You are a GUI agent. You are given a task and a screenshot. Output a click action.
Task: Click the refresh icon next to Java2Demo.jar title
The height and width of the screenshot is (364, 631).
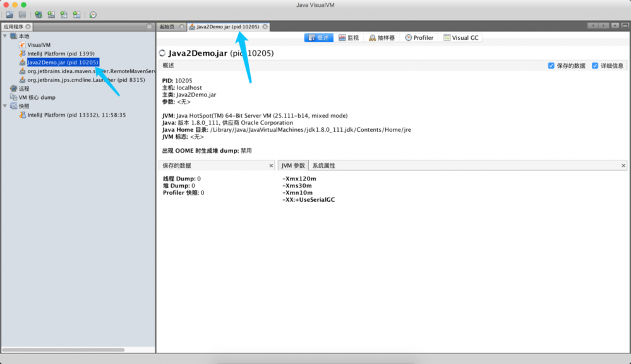pyautogui.click(x=163, y=54)
